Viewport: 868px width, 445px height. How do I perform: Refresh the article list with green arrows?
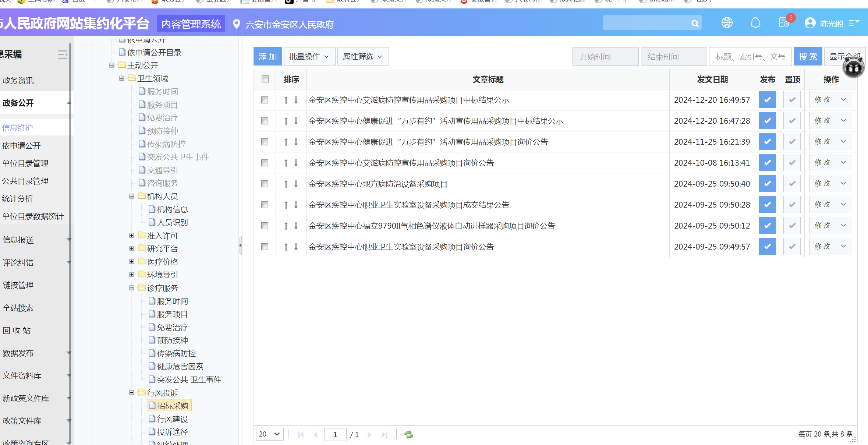click(x=408, y=435)
